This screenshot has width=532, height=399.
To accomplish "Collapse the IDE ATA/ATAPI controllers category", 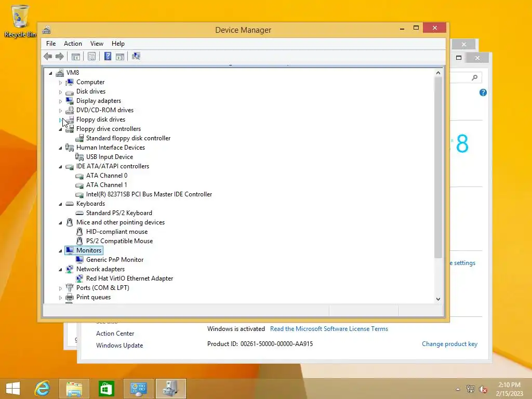I will click(60, 167).
